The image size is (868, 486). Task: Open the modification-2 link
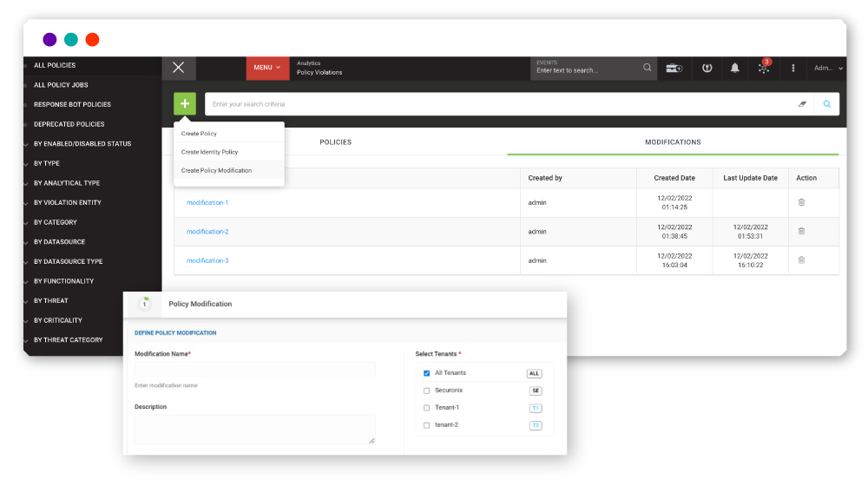[207, 232]
